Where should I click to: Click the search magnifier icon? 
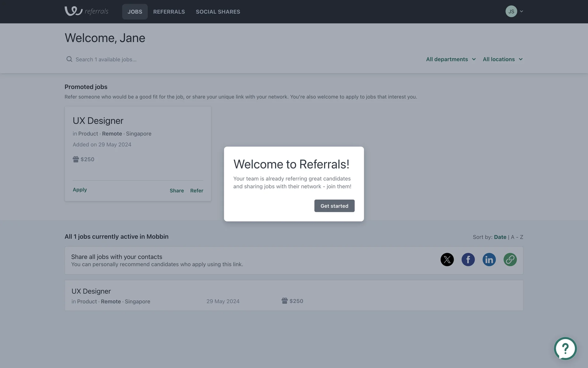(x=70, y=59)
